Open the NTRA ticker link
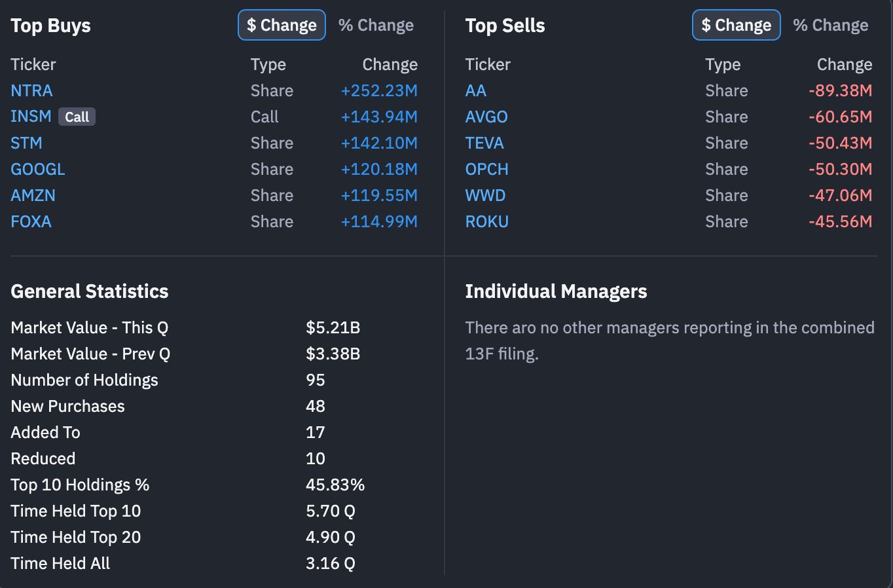The height and width of the screenshot is (588, 893). [x=31, y=90]
